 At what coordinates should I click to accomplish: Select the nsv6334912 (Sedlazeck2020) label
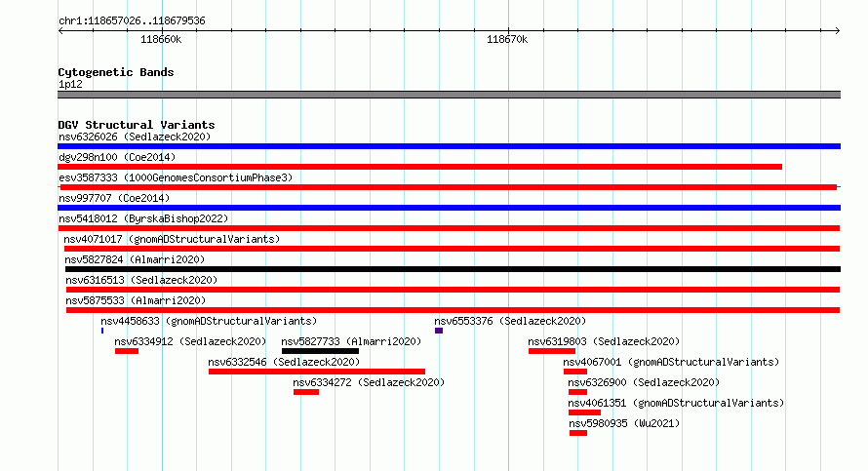pos(190,341)
